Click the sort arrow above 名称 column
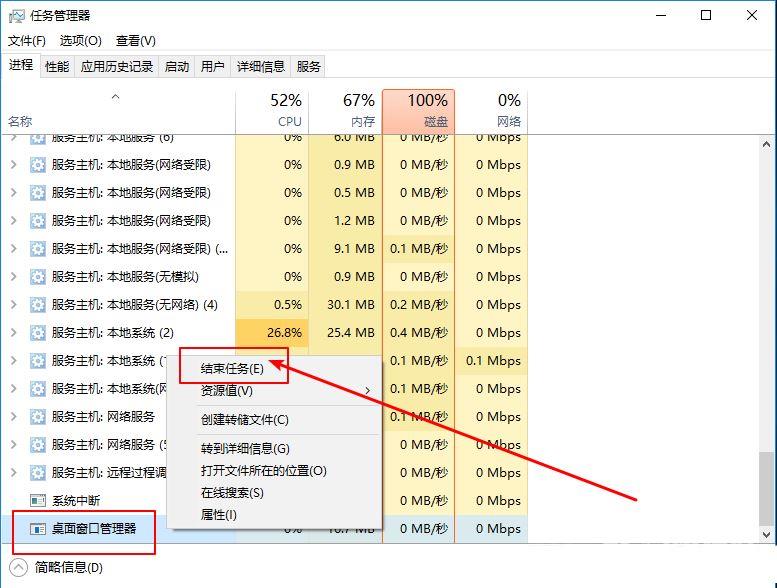This screenshot has height=588, width=777. point(115,97)
